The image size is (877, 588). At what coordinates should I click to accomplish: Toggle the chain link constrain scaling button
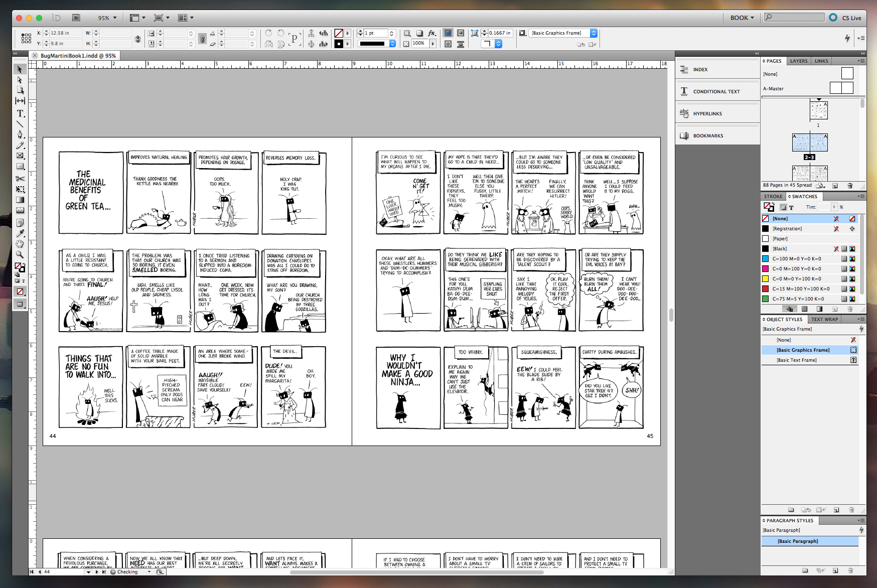pos(202,39)
